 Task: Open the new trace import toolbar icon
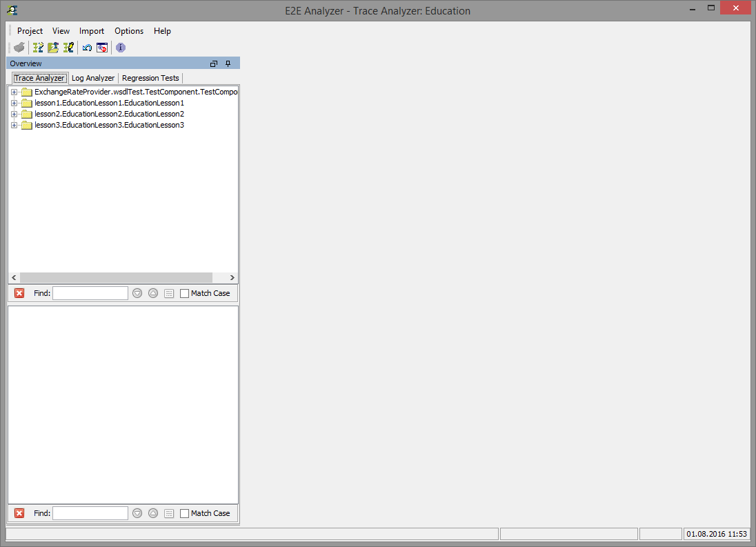[x=38, y=48]
